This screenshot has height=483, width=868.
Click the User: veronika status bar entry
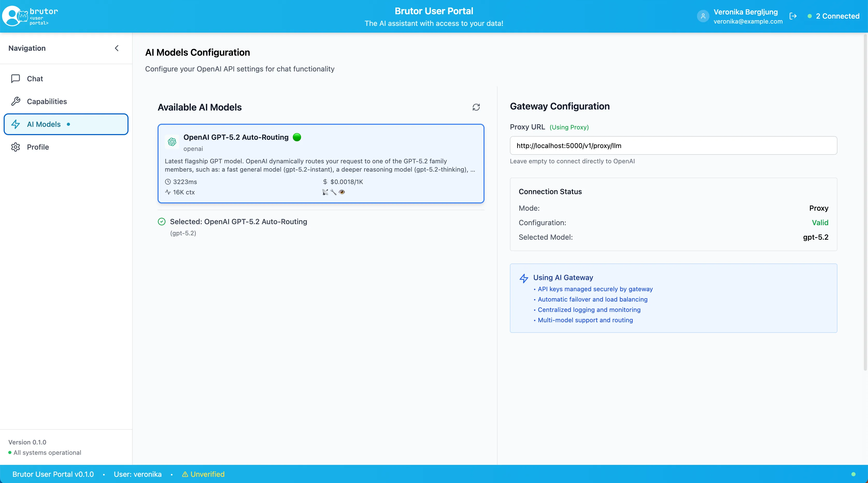tap(138, 474)
